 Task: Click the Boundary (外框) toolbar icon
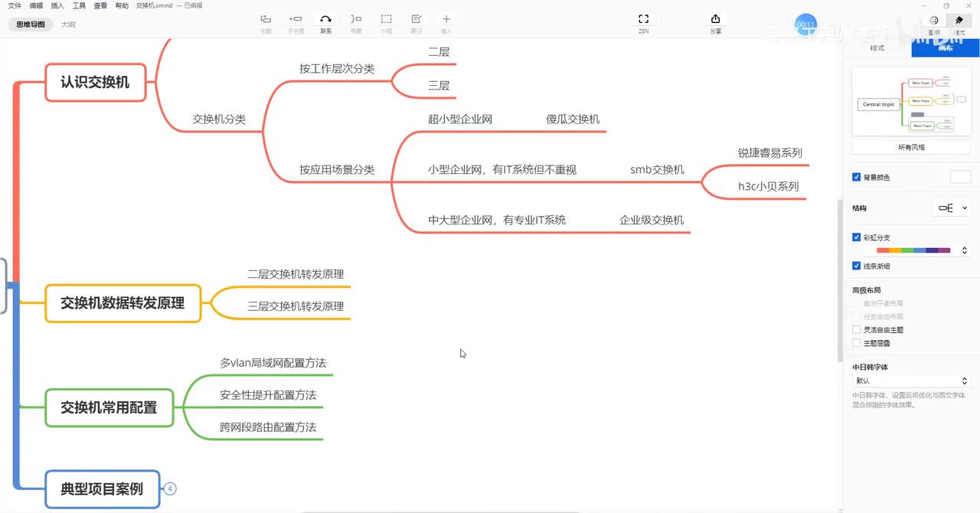[387, 19]
